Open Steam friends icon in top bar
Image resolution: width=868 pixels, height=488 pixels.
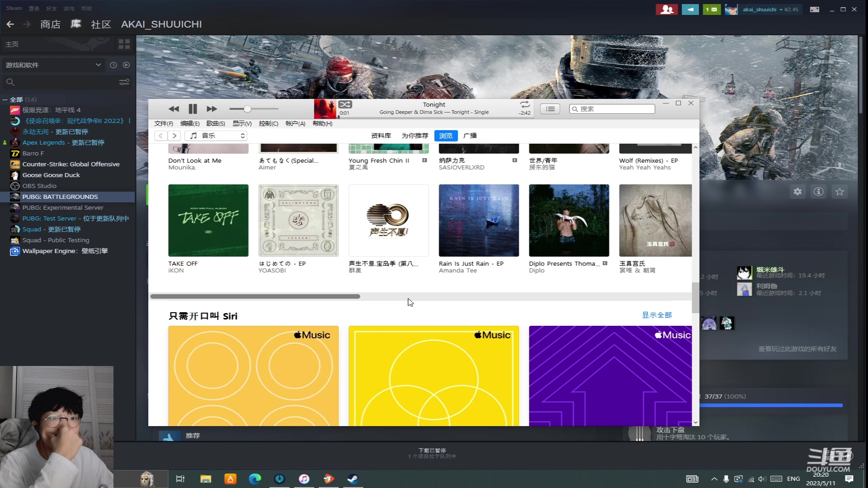coord(666,9)
